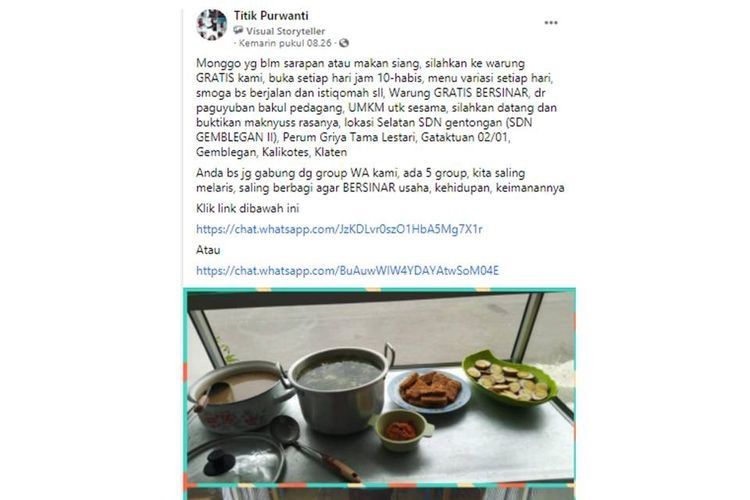Click the glass pot lid in photo

click(x=234, y=460)
